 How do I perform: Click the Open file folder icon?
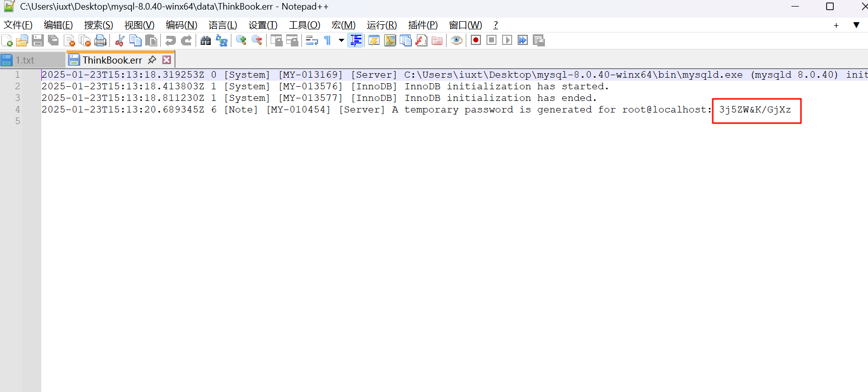22,41
